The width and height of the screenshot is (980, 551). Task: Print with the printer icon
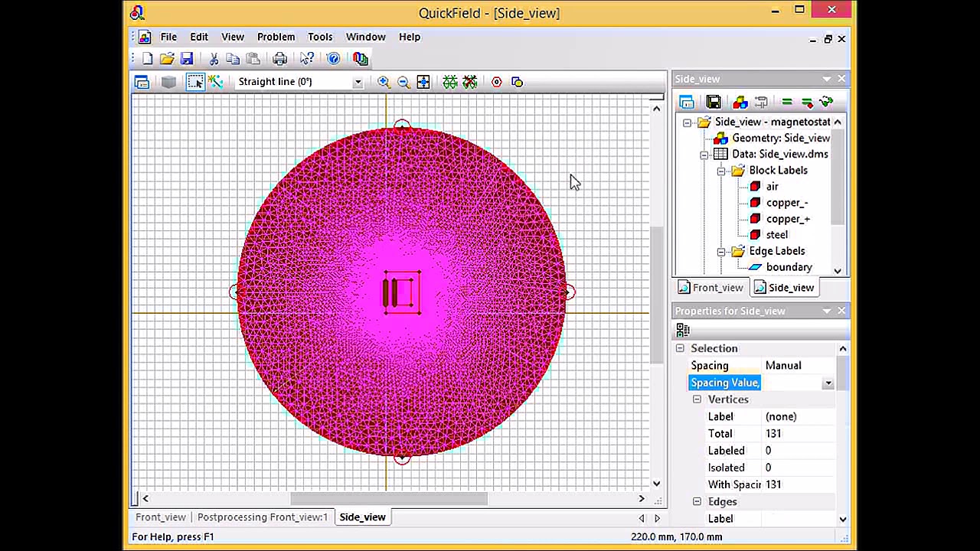280,59
